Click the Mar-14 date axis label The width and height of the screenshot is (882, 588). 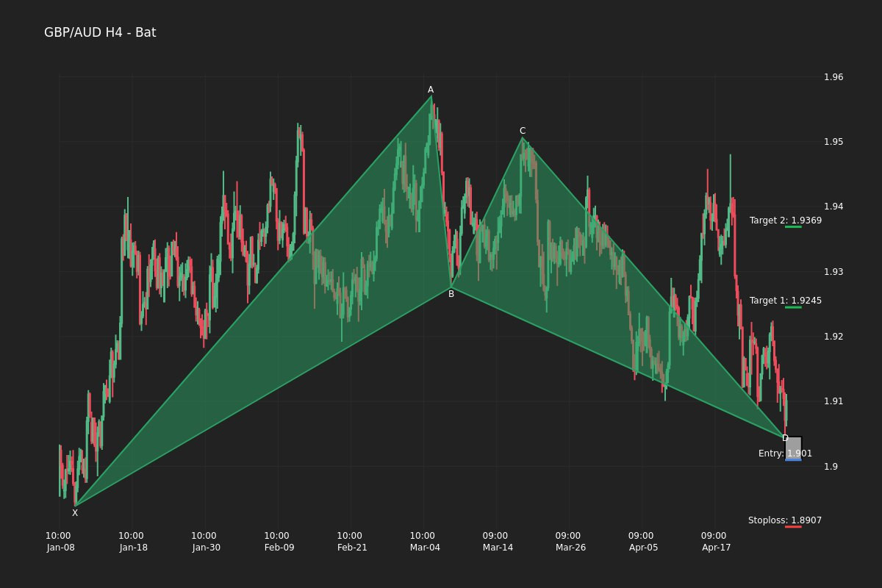[498, 548]
